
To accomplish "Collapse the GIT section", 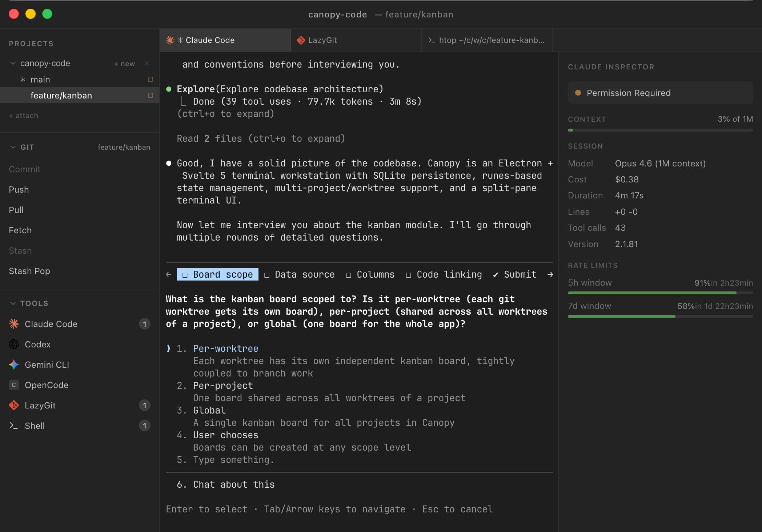I will (13, 147).
